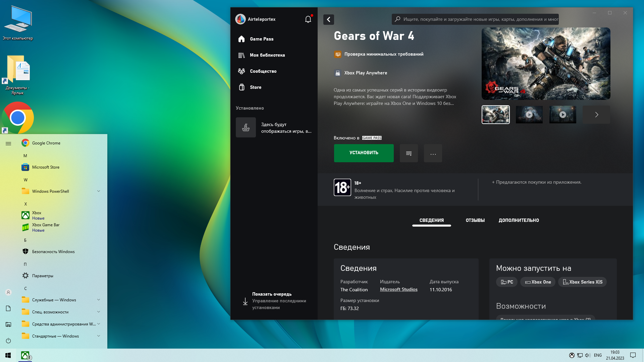Click the Xbox One platform chip
The width and height of the screenshot is (644, 362).
(538, 282)
